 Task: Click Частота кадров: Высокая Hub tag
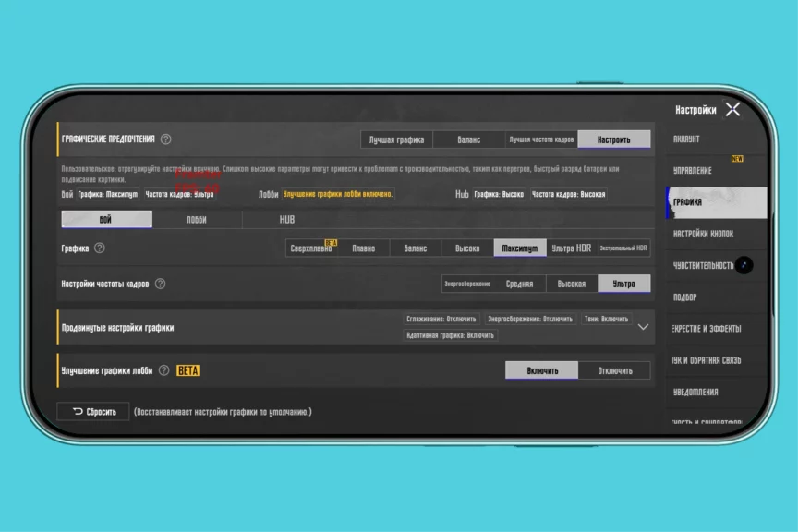[x=568, y=194]
